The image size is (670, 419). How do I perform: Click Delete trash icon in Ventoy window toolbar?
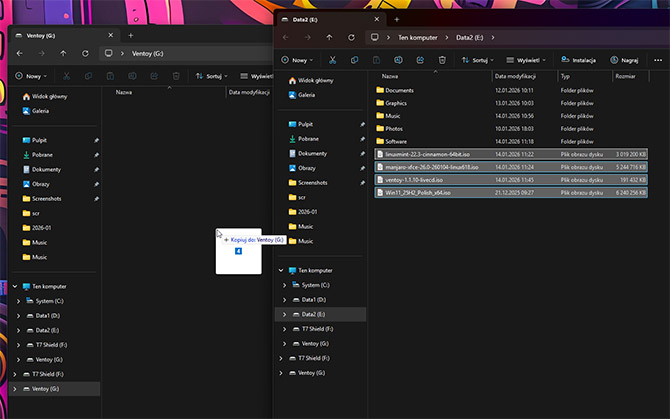(176, 76)
